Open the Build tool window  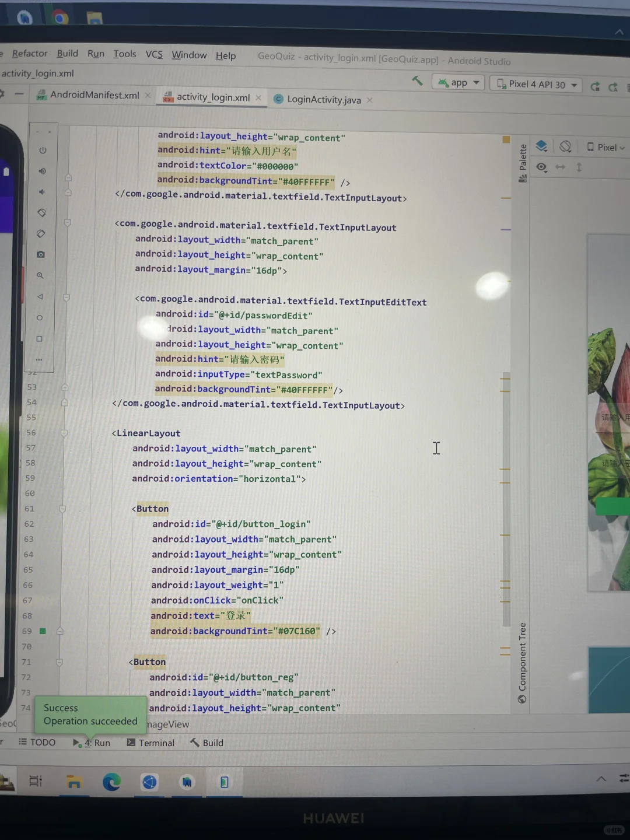[206, 743]
